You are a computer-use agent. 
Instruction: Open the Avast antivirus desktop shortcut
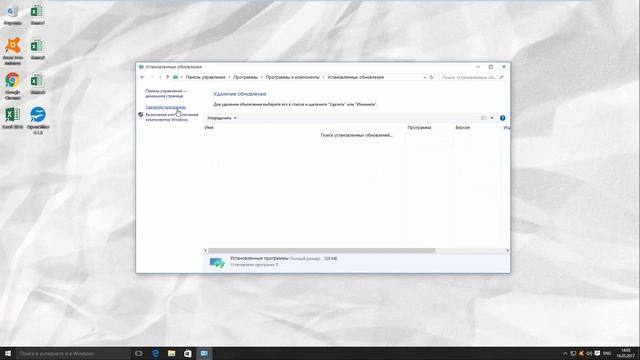pos(13,50)
